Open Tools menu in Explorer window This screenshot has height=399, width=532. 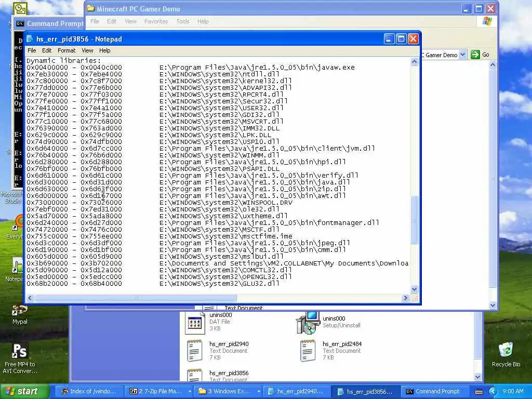pos(182,21)
